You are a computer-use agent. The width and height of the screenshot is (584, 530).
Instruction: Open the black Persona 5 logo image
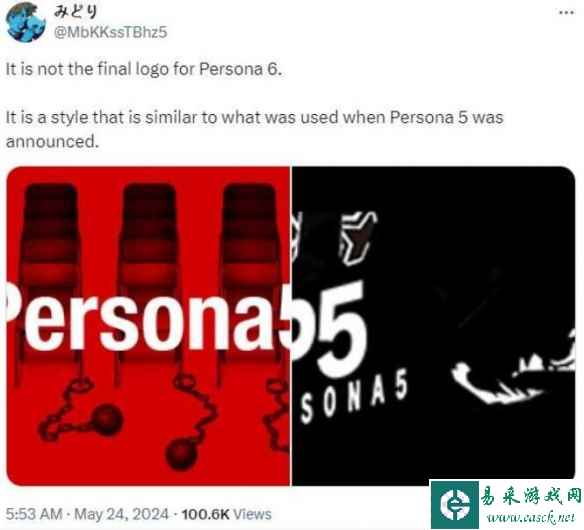pos(434,326)
